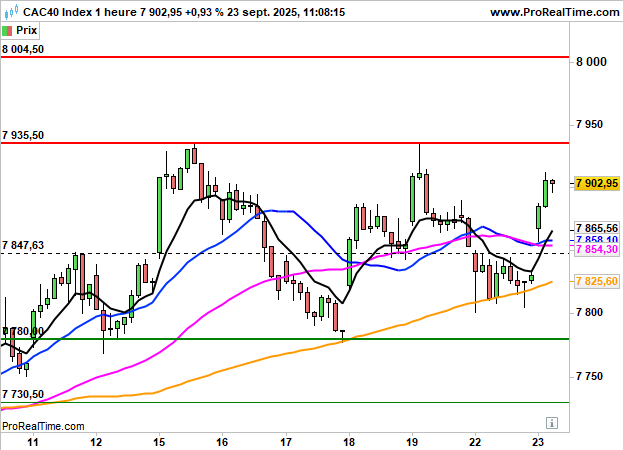Image resolution: width=623 pixels, height=450 pixels.
Task: Click the yellow current price tag 7 902,95
Action: coord(596,183)
